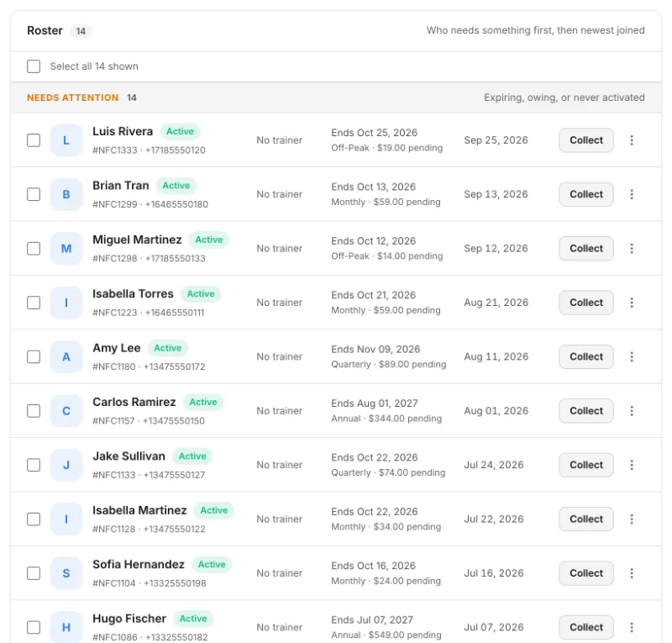The width and height of the screenshot is (672, 643).
Task: Click the join date Jul 16, 2026
Action: 494,573
